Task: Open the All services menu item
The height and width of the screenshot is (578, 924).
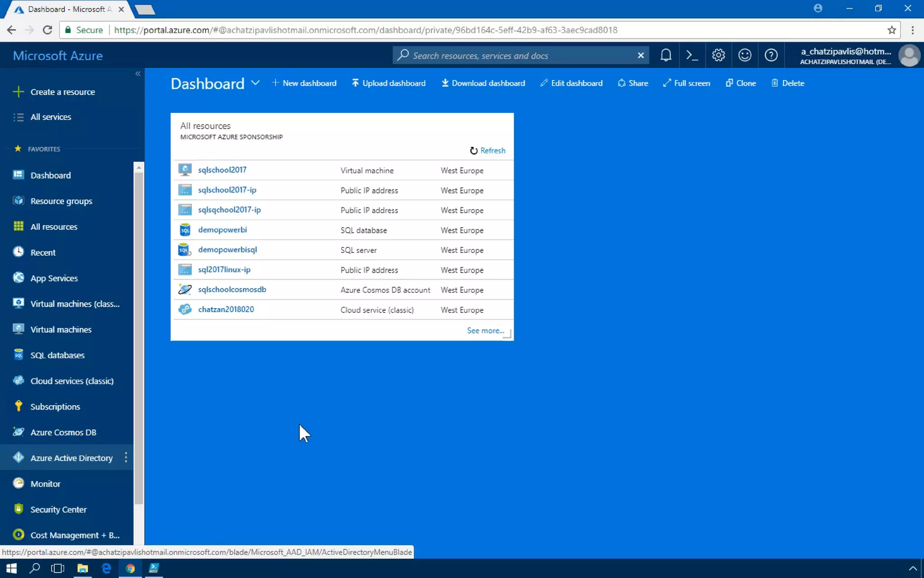Action: 51,117
